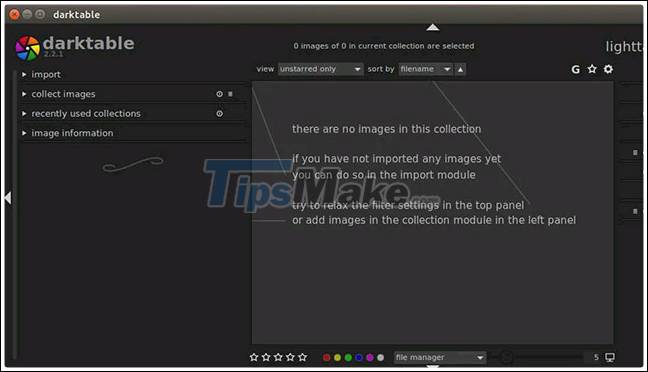Set rating with the second star

[266, 357]
